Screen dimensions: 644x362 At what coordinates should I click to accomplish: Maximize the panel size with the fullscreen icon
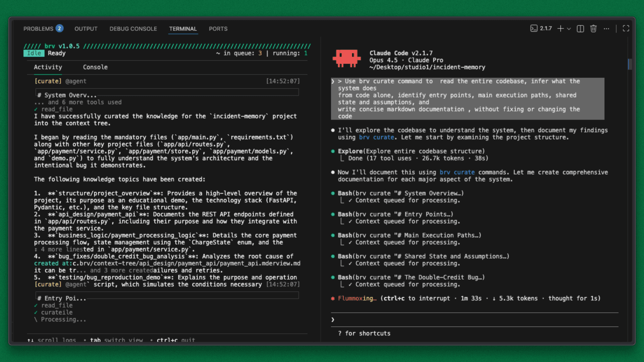626,28
